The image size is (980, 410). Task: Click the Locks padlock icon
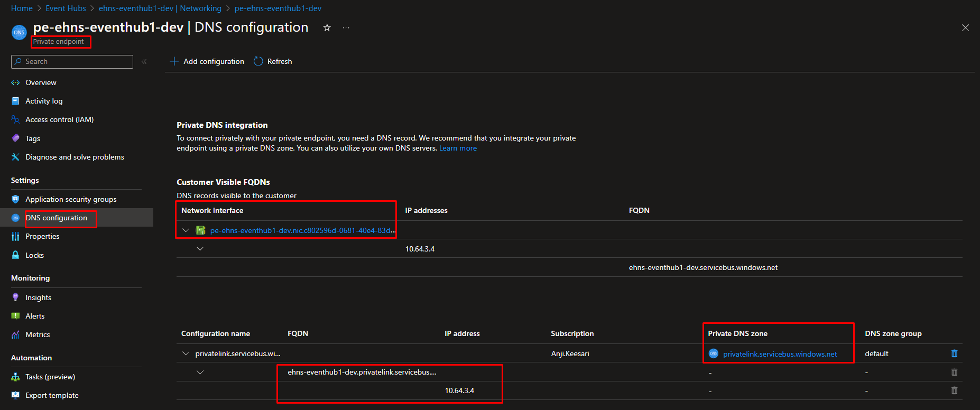(x=15, y=255)
